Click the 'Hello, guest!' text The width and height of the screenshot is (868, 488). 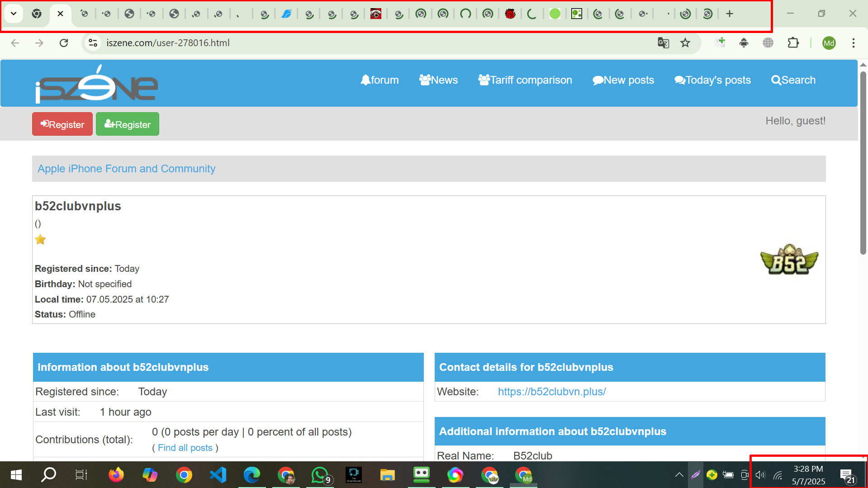tap(795, 121)
